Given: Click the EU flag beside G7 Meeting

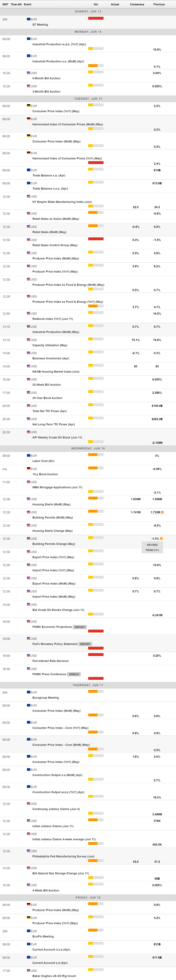Looking at the screenshot, I should pyautogui.click(x=29, y=19).
